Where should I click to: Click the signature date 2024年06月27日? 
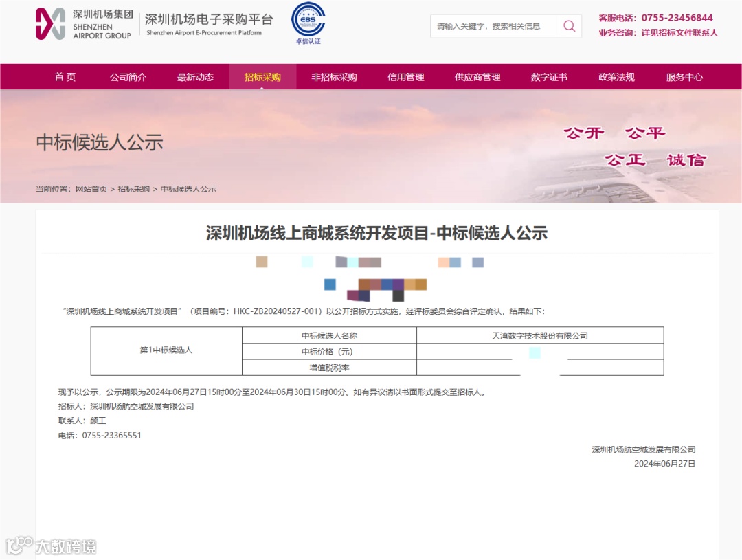(x=665, y=464)
